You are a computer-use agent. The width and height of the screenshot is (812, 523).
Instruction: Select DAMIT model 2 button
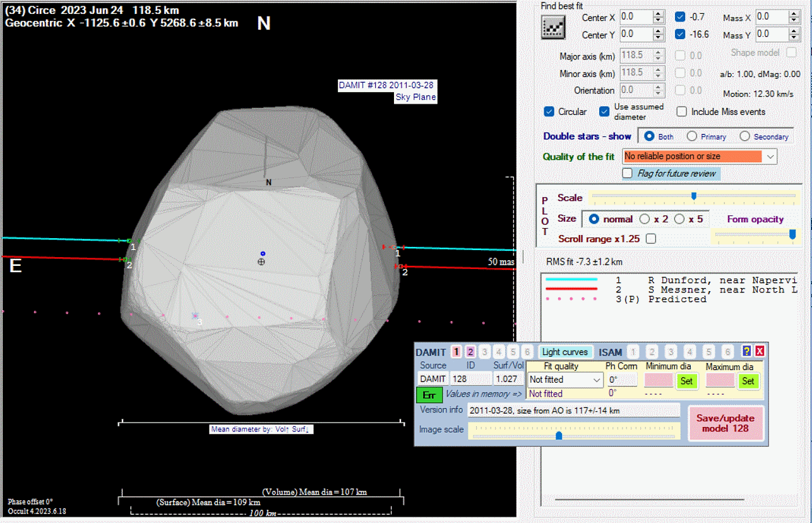tap(470, 352)
